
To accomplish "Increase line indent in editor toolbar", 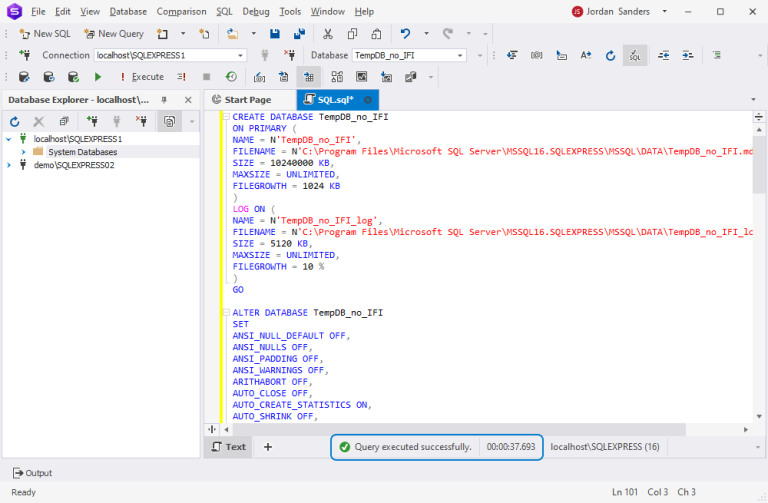I will [688, 55].
